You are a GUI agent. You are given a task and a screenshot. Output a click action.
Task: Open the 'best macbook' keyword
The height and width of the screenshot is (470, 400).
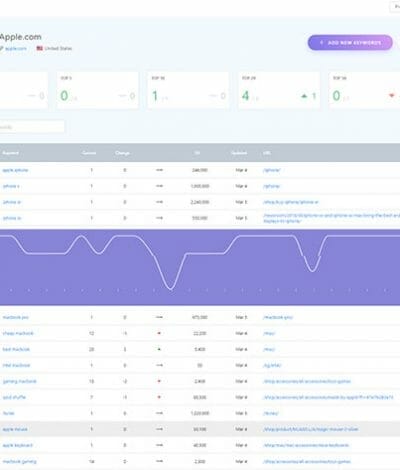tap(16, 349)
